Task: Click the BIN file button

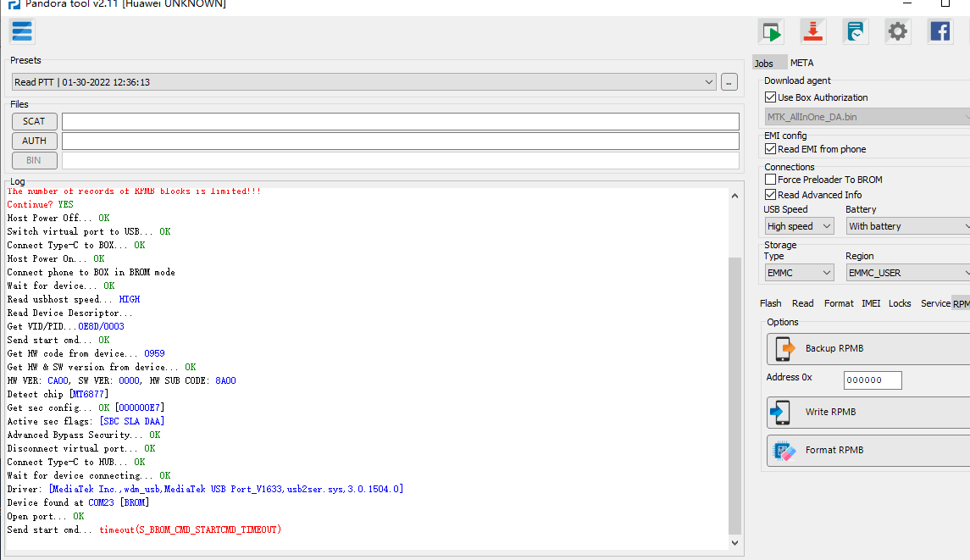Action: click(35, 160)
